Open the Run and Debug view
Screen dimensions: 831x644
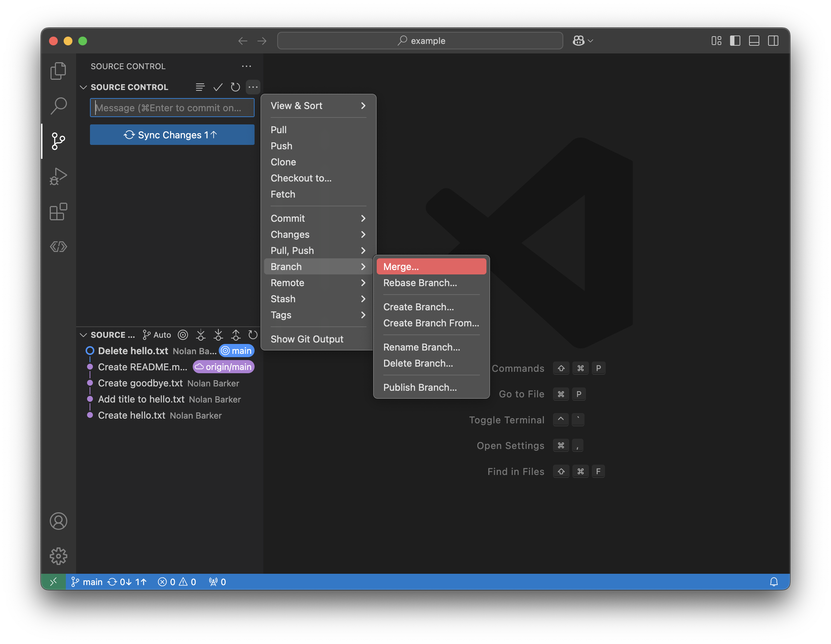pyautogui.click(x=58, y=177)
